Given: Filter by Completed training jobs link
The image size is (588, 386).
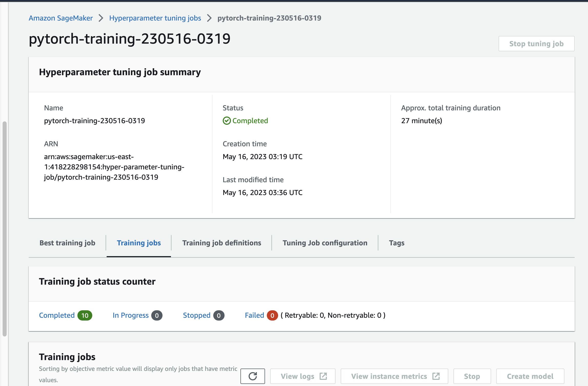Looking at the screenshot, I should (x=57, y=315).
